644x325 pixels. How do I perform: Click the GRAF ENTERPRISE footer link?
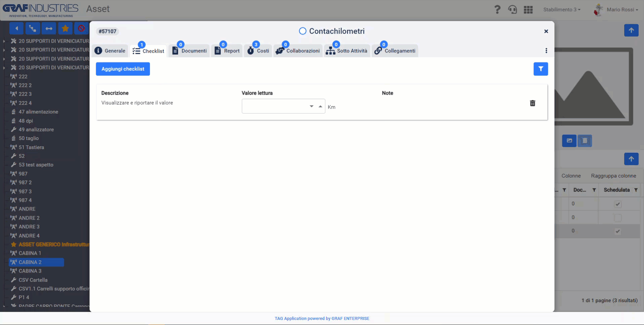350,318
